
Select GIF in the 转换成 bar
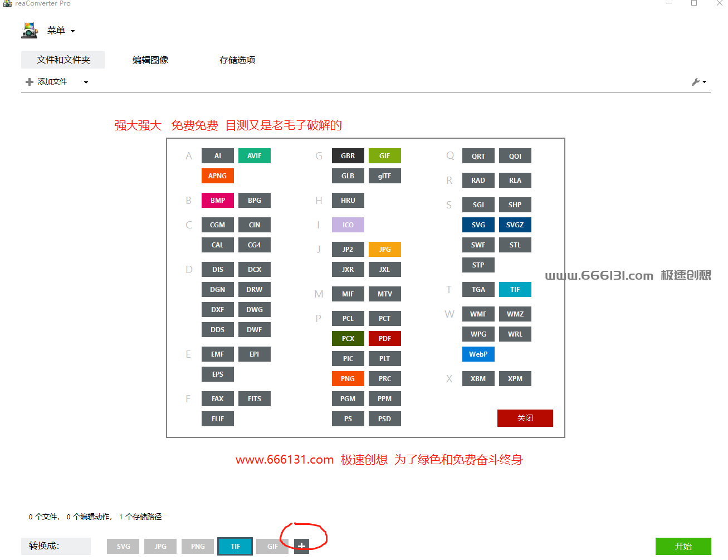tap(272, 546)
